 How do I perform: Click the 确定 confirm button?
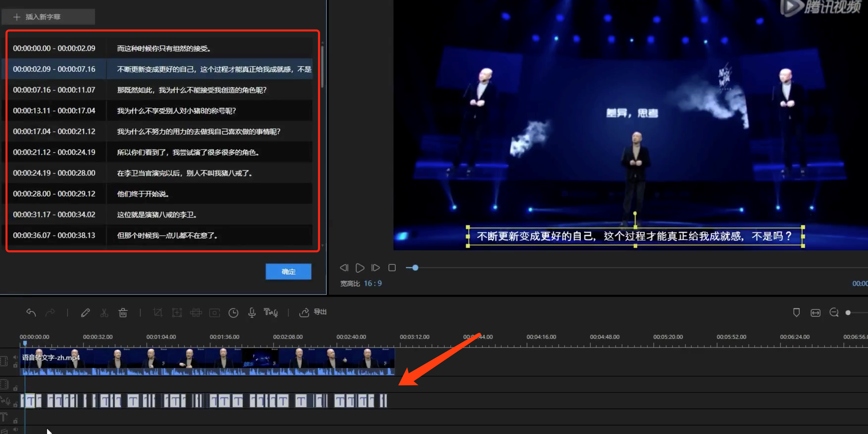pyautogui.click(x=288, y=271)
